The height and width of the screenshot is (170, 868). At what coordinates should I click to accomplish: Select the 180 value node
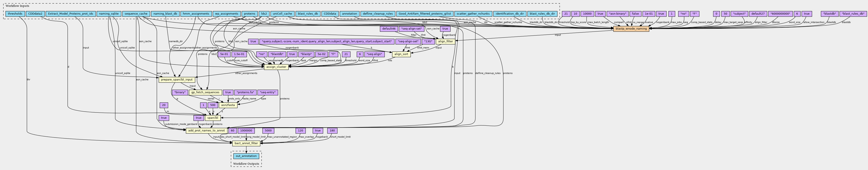pos(332,131)
